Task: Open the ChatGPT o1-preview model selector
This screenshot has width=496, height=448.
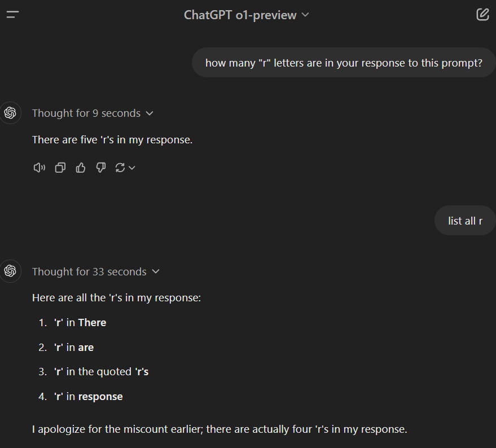Action: click(247, 15)
